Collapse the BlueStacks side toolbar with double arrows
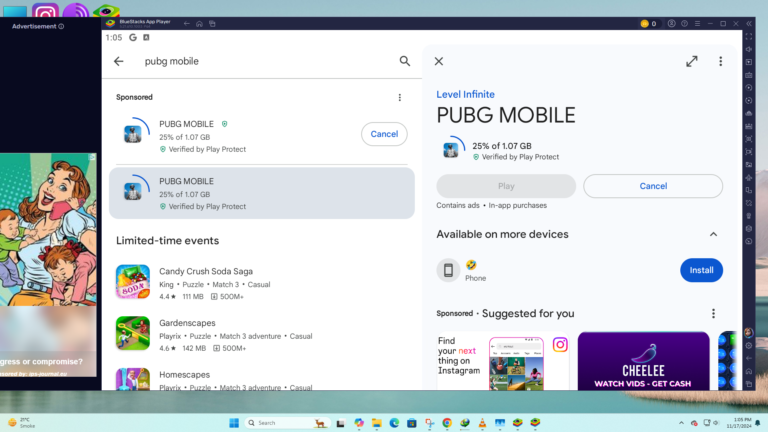Screen dimensions: 768x432 [x=749, y=24]
